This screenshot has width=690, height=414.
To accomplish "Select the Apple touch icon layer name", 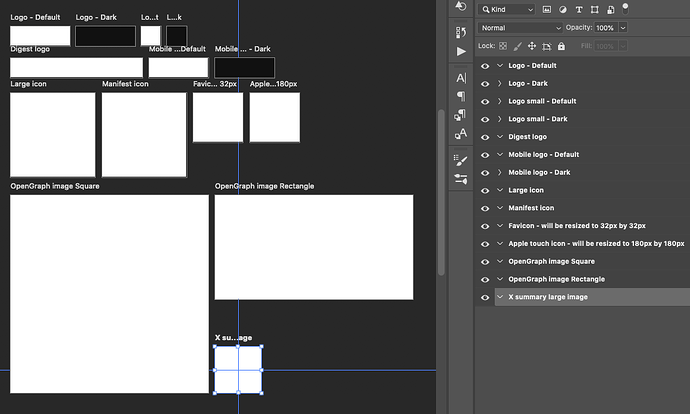I will pos(596,243).
